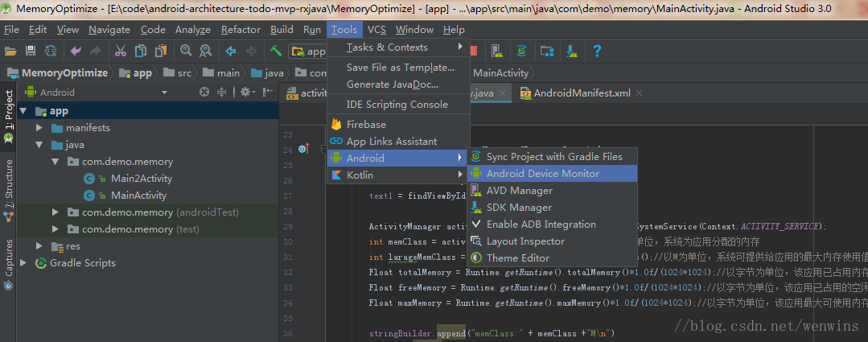Viewport: 868px width, 342px height.
Task: Expand the Gradle Scripts node
Action: pos(23,263)
